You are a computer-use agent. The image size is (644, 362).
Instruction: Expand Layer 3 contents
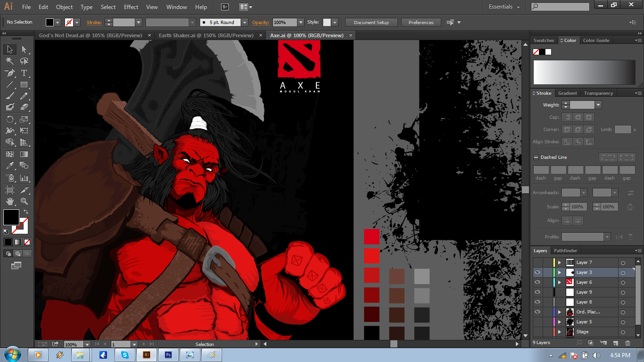[x=560, y=272]
